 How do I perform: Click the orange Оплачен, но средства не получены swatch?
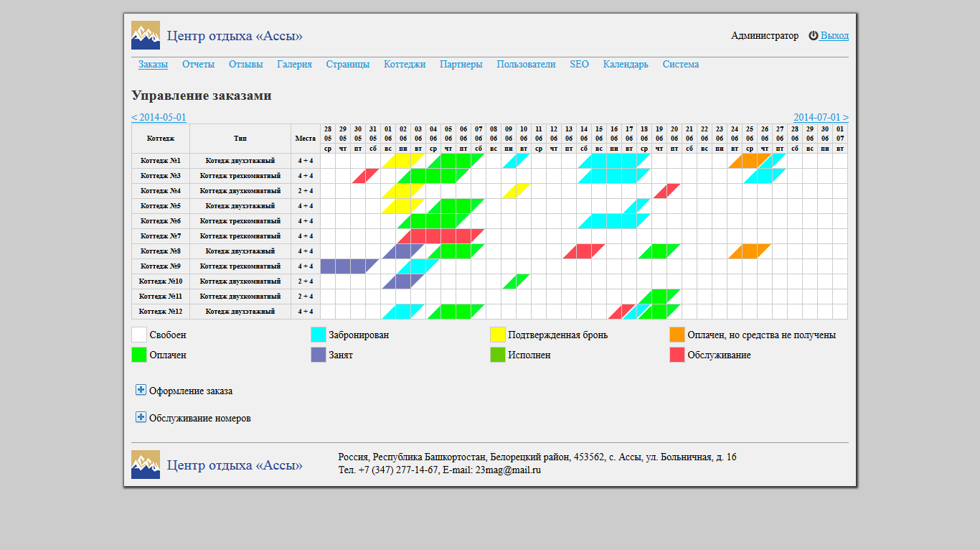click(677, 335)
